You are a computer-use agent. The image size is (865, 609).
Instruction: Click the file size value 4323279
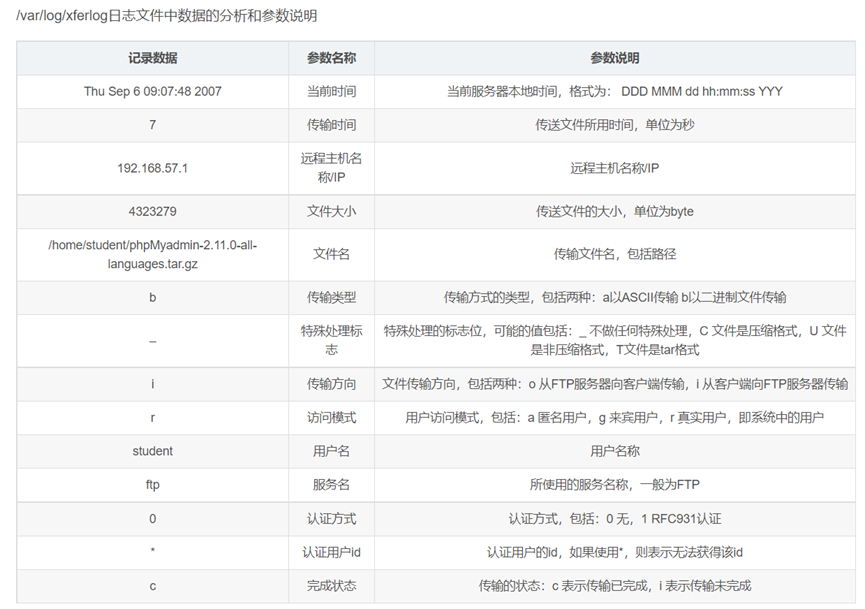tap(152, 211)
